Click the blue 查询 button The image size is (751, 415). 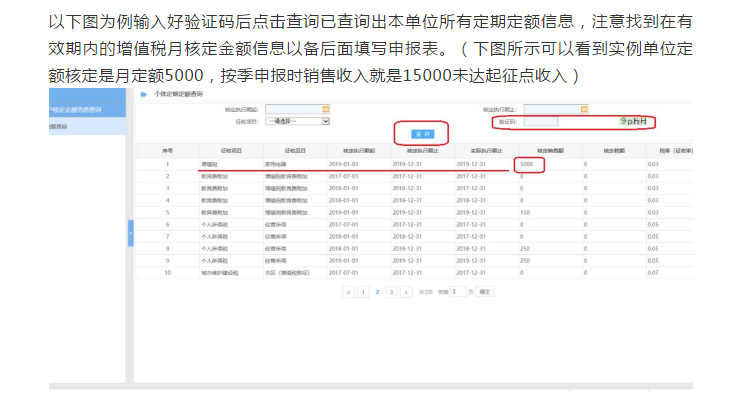tap(422, 134)
